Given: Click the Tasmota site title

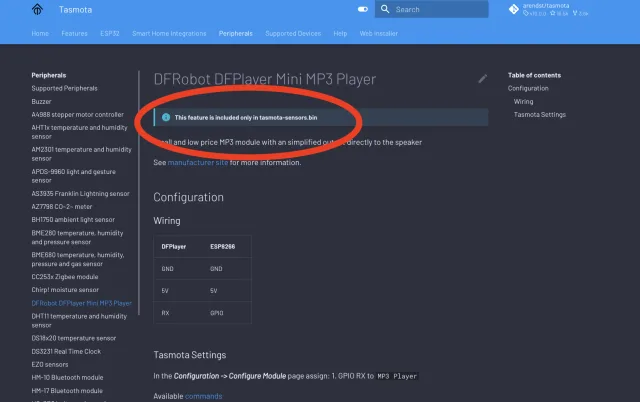Looking at the screenshot, I should pyautogui.click(x=76, y=9).
